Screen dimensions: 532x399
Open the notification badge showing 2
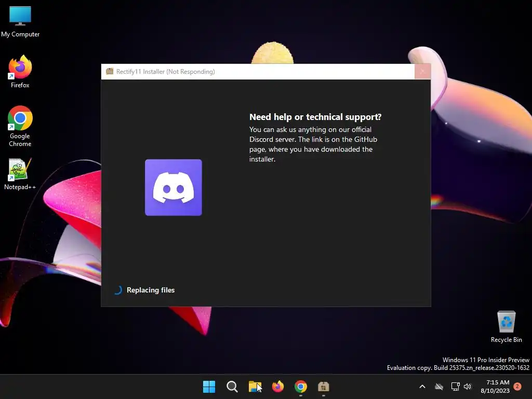(x=517, y=387)
